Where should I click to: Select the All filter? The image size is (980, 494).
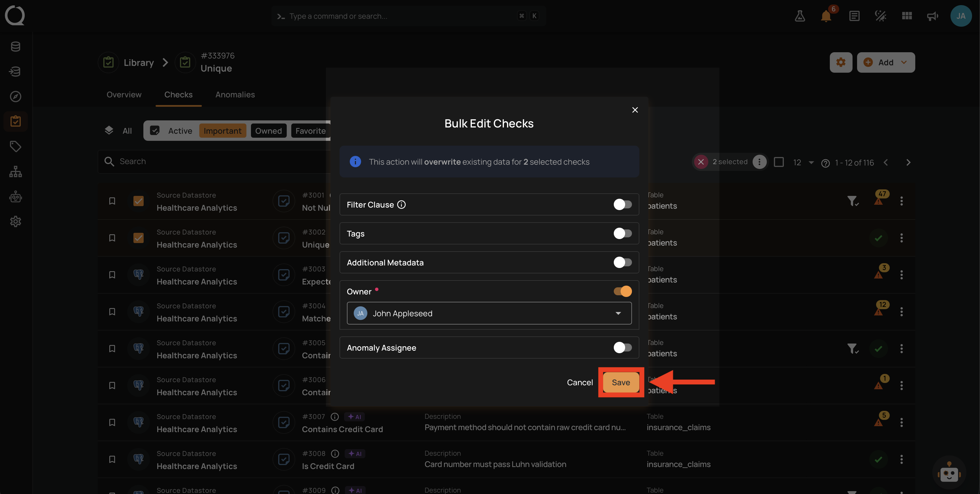pos(118,131)
